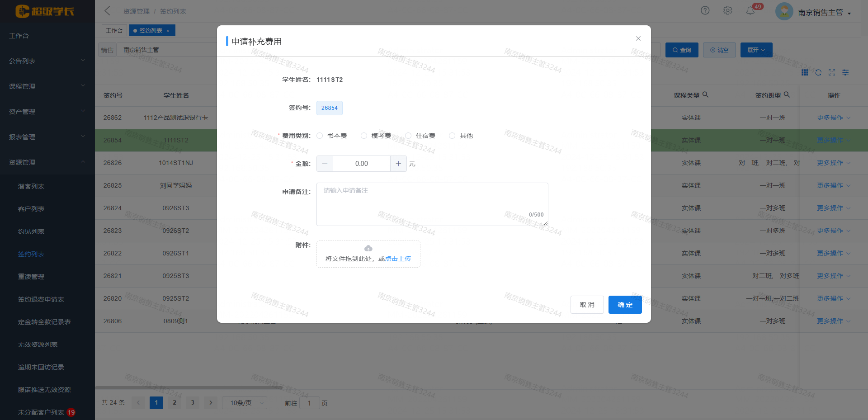Select the 模考费 fee category
The image size is (868, 420).
click(x=364, y=136)
